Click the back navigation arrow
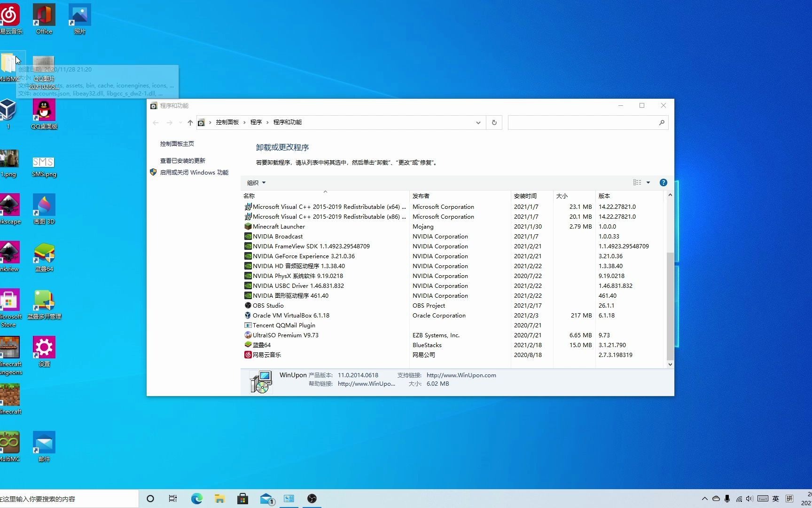This screenshot has width=812, height=508. coord(156,123)
